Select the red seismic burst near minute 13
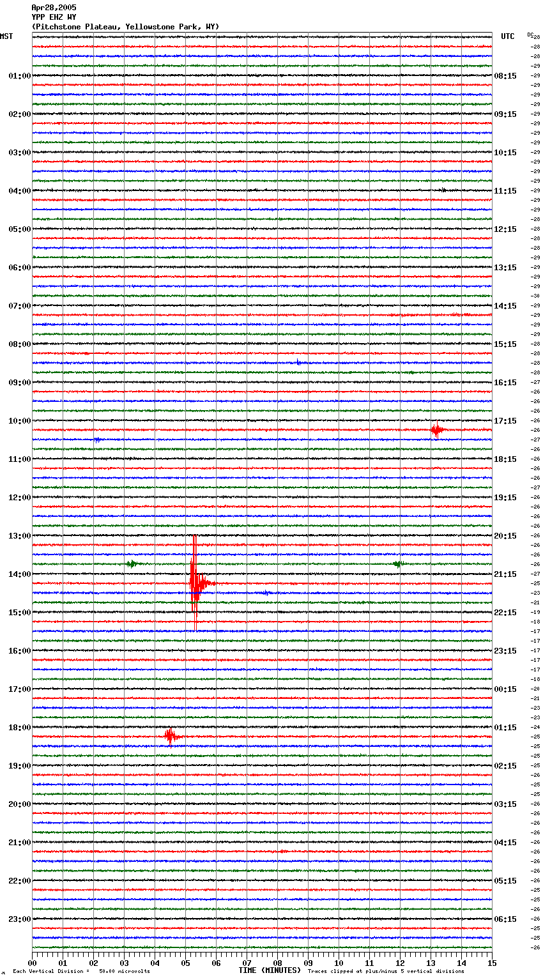Image resolution: width=543 pixels, height=980 pixels. click(437, 429)
